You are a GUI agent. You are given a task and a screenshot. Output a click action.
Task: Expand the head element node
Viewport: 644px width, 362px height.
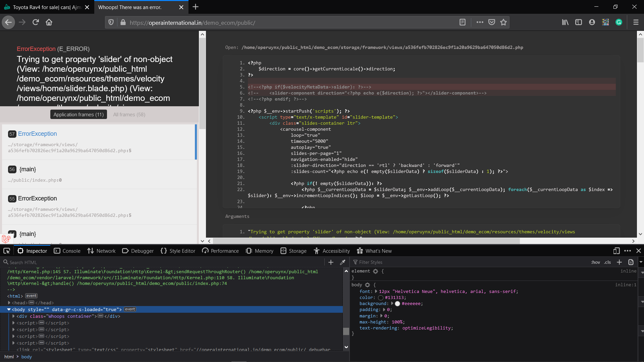click(x=9, y=303)
